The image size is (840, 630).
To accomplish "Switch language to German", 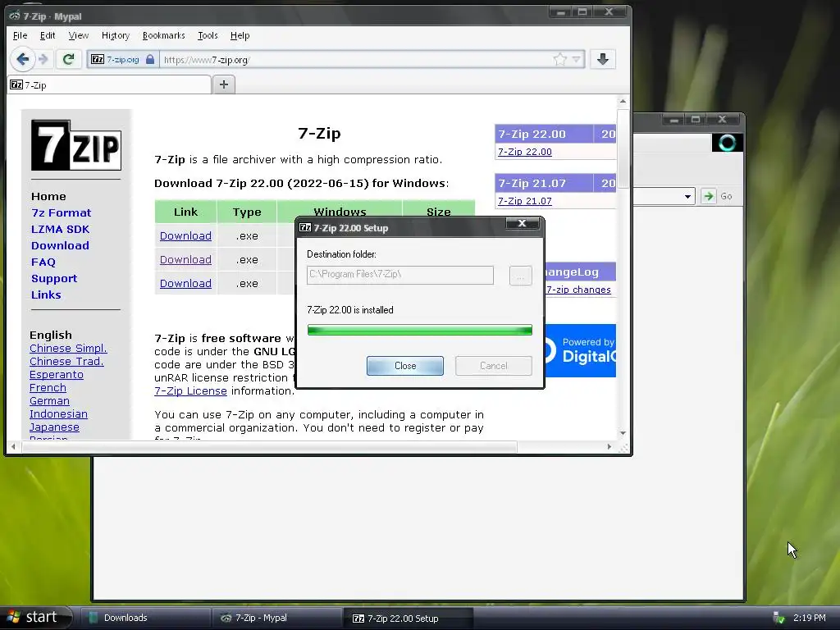I will tap(49, 400).
